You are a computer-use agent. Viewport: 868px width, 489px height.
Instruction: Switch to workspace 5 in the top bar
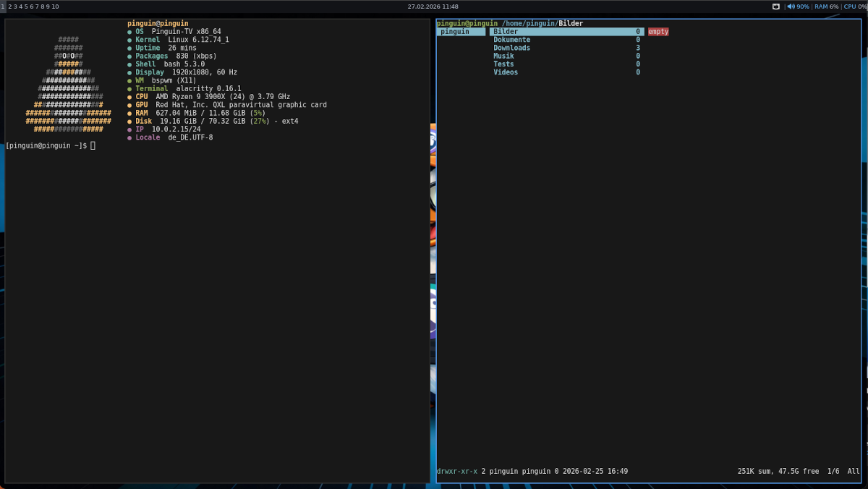click(x=26, y=7)
